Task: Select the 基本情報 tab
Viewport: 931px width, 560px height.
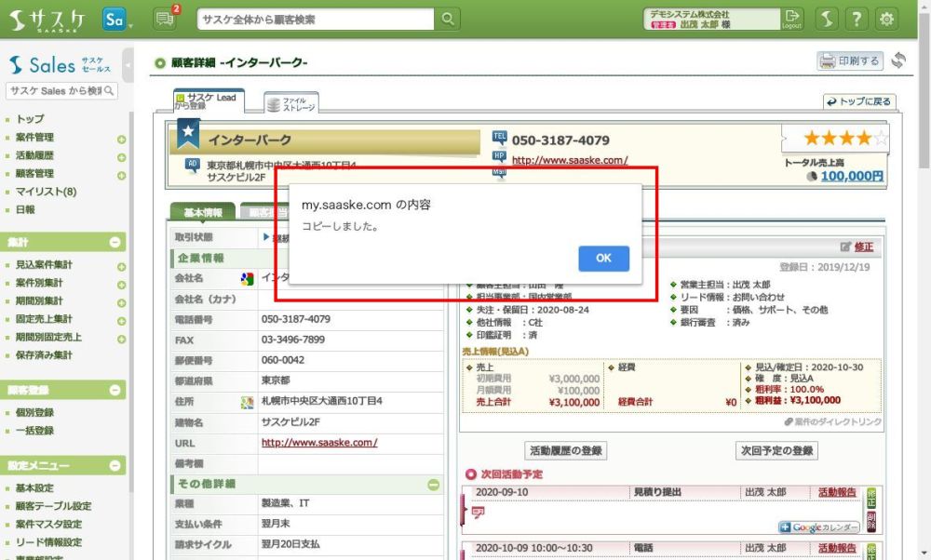Action: point(203,212)
